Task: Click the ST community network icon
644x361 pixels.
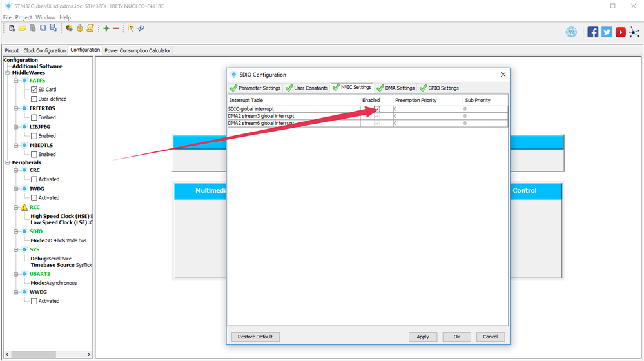Action: (x=634, y=32)
